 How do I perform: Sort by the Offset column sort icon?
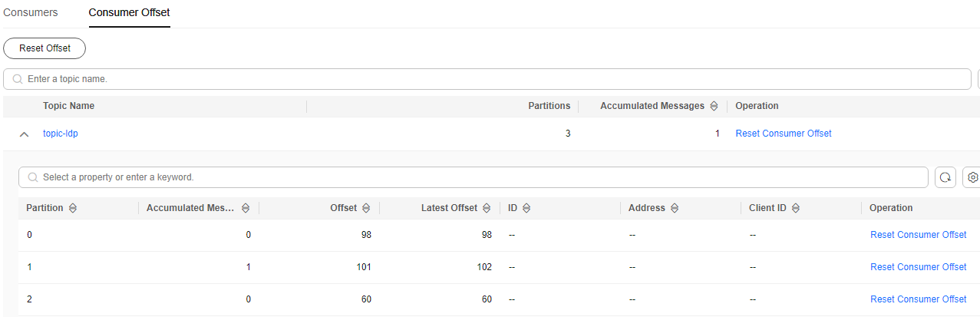click(366, 208)
